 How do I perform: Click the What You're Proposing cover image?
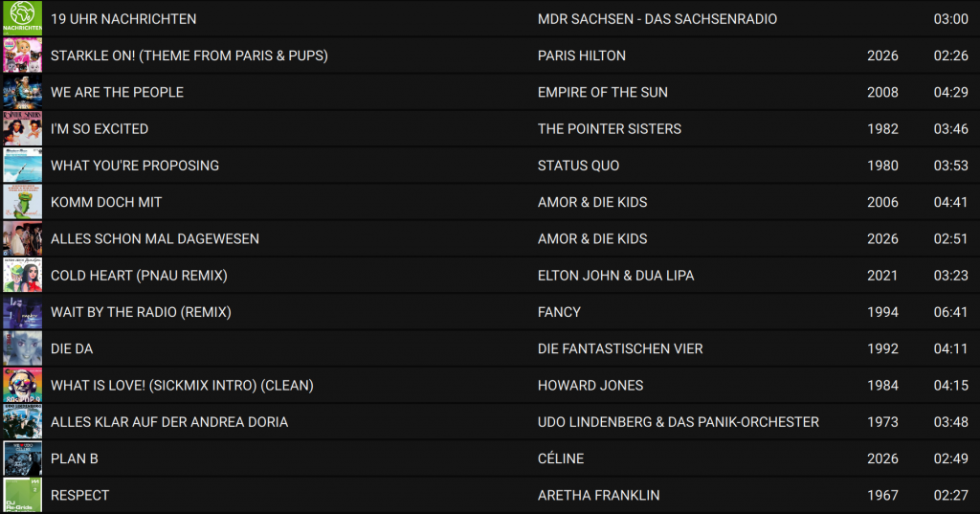click(x=22, y=166)
